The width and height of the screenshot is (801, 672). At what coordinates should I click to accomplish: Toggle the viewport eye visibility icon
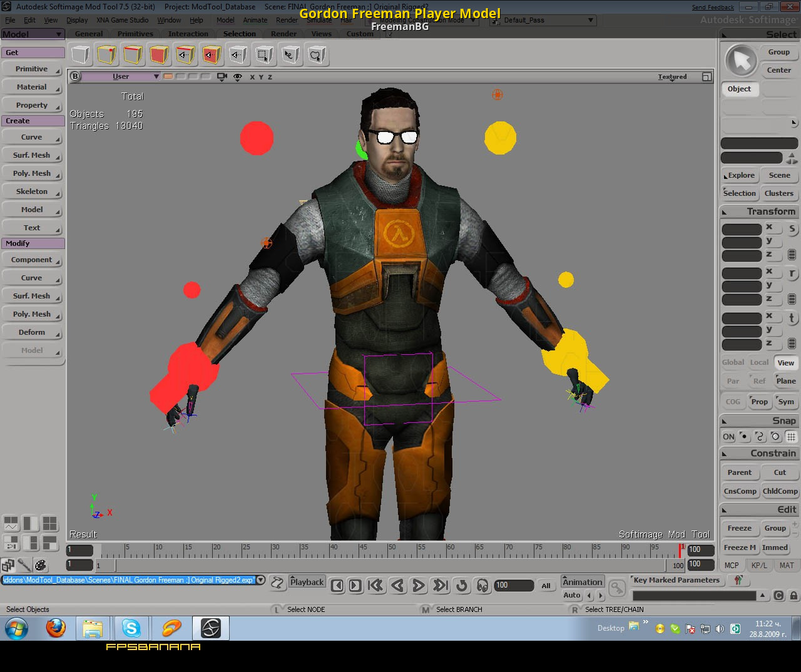point(238,76)
